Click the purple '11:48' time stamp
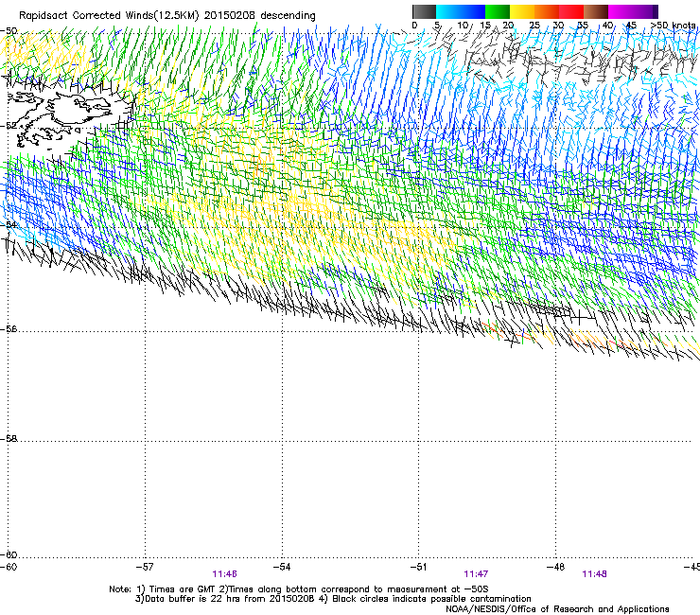The image size is (700, 615). pos(594,574)
